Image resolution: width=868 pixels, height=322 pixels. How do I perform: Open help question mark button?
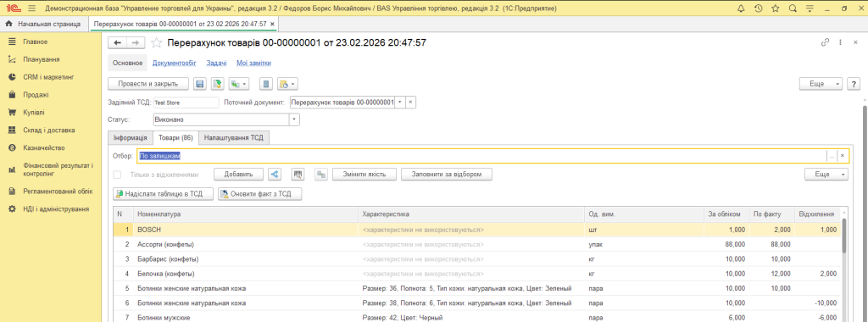[854, 84]
